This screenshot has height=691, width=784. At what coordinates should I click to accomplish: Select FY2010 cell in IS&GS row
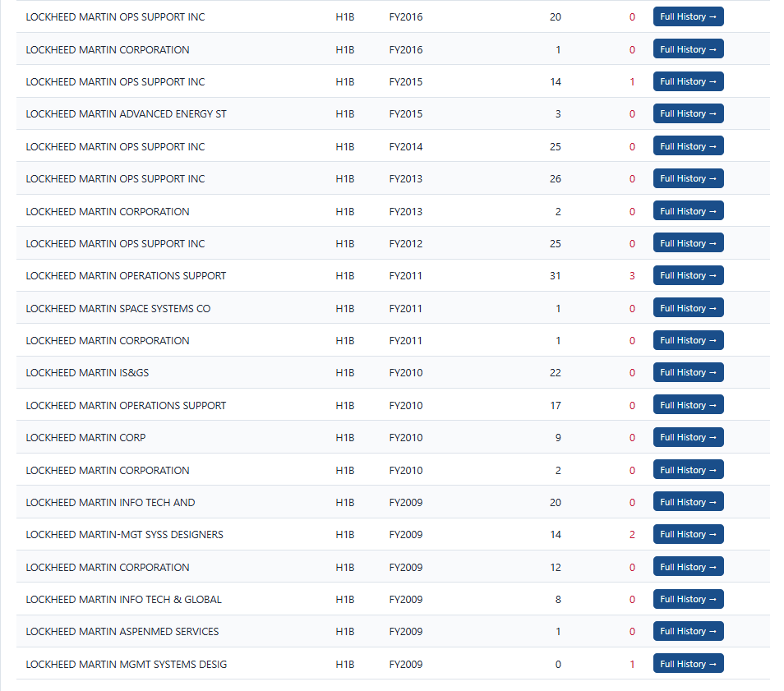coord(406,373)
